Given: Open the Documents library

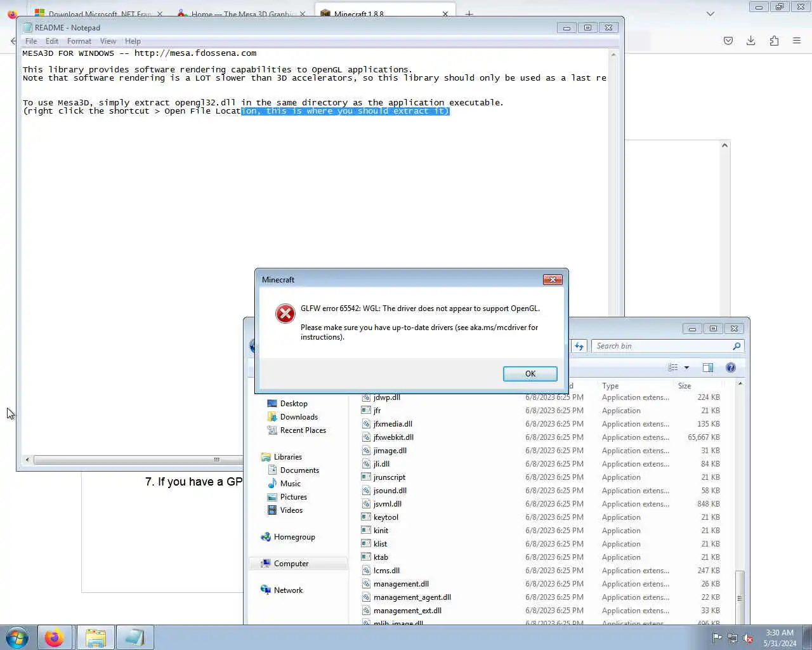Looking at the screenshot, I should [299, 470].
